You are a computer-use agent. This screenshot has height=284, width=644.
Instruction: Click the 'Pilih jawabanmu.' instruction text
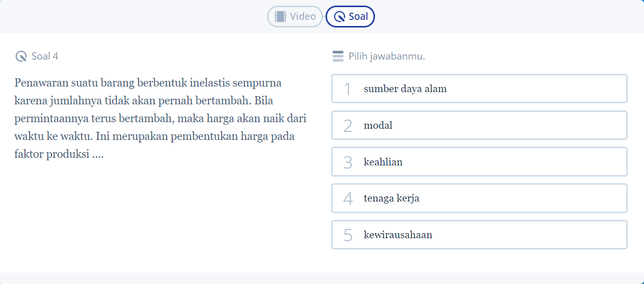(387, 56)
